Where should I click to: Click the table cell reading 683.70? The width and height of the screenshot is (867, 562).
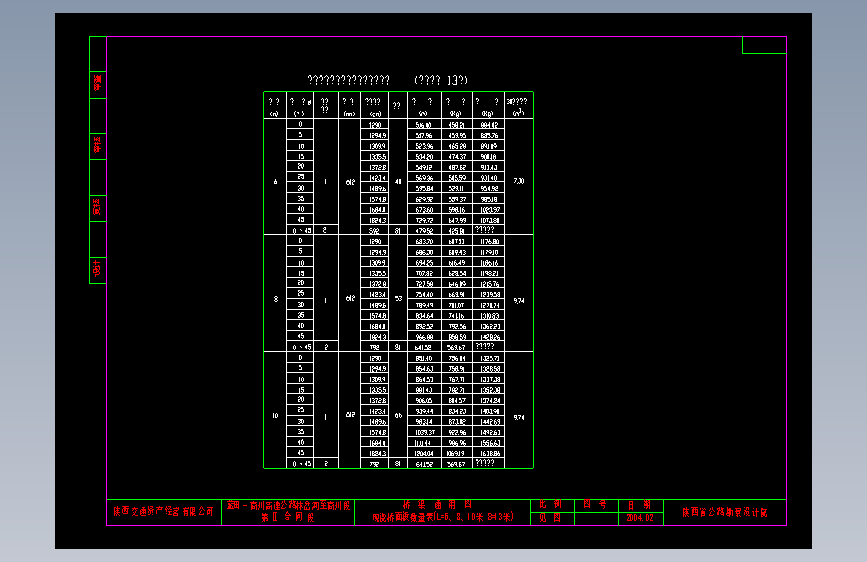point(424,242)
